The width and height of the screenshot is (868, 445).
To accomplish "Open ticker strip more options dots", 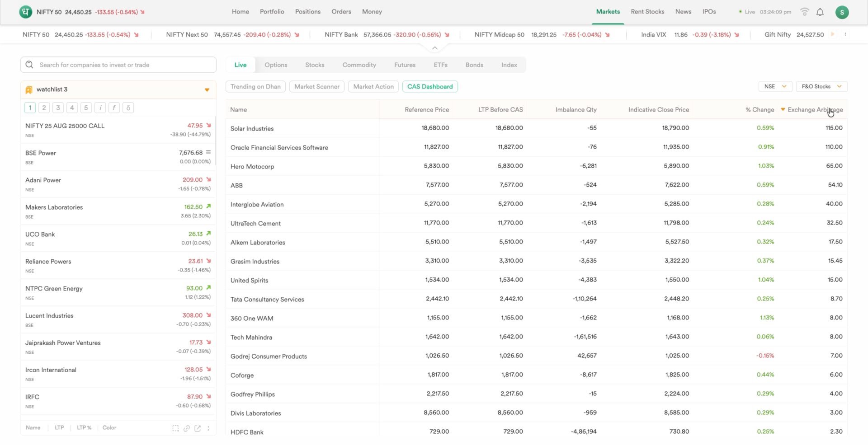I will pyautogui.click(x=845, y=34).
